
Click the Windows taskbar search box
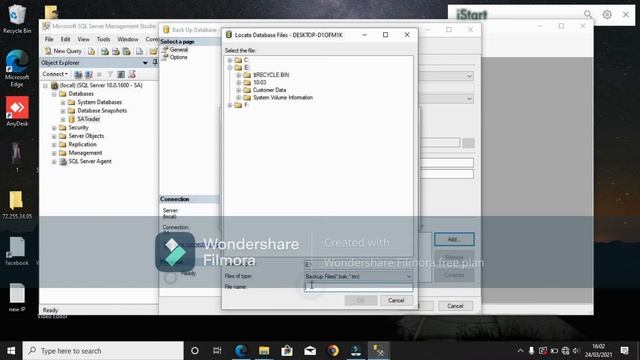pyautogui.click(x=103, y=351)
